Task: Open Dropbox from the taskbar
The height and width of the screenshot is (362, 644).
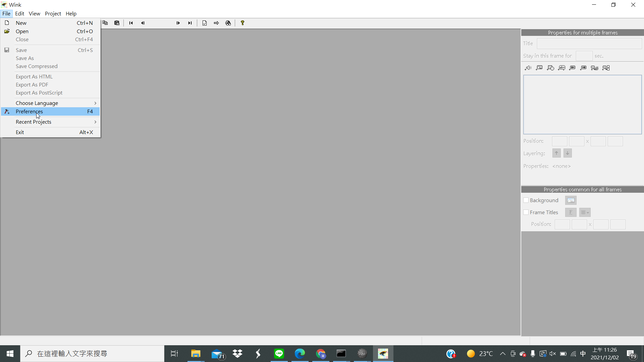Action: pos(237,354)
